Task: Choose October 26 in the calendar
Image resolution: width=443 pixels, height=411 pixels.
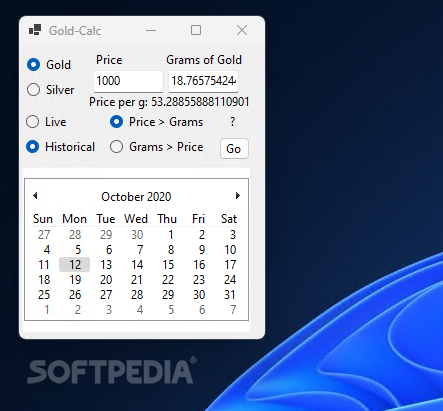Action: point(75,295)
